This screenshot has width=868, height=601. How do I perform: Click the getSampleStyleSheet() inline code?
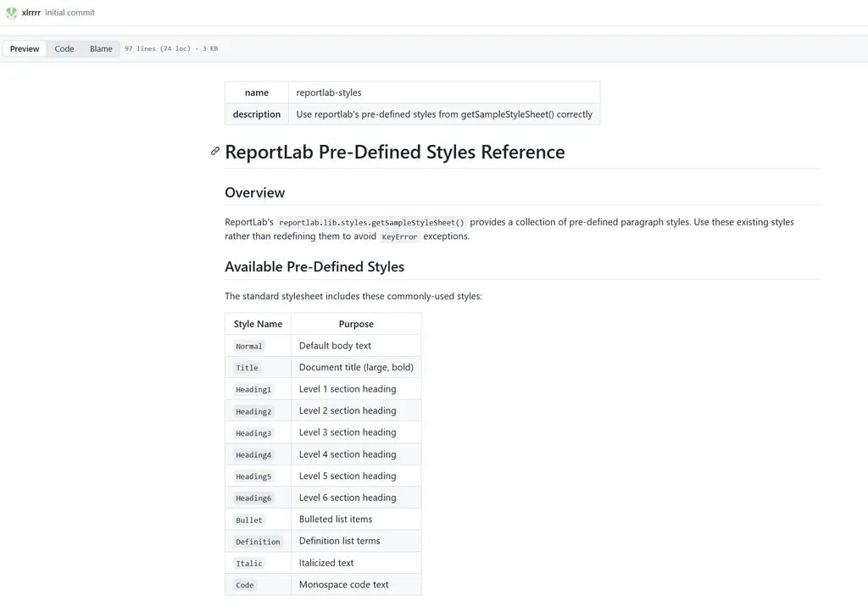(x=371, y=222)
